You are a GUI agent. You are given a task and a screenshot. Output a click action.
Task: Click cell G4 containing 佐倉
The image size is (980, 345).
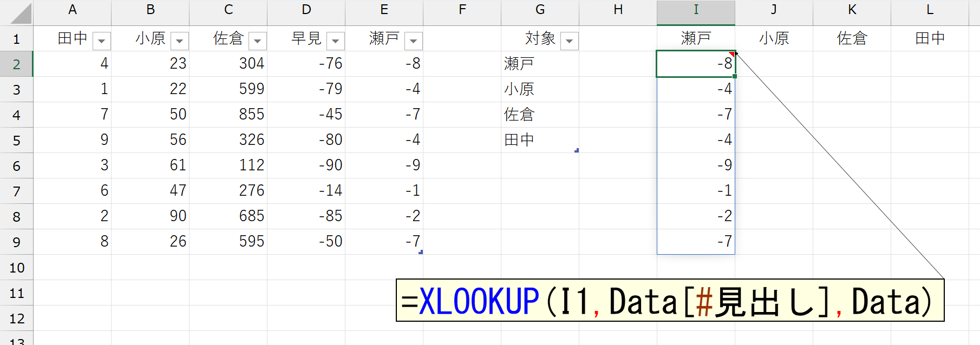(540, 115)
